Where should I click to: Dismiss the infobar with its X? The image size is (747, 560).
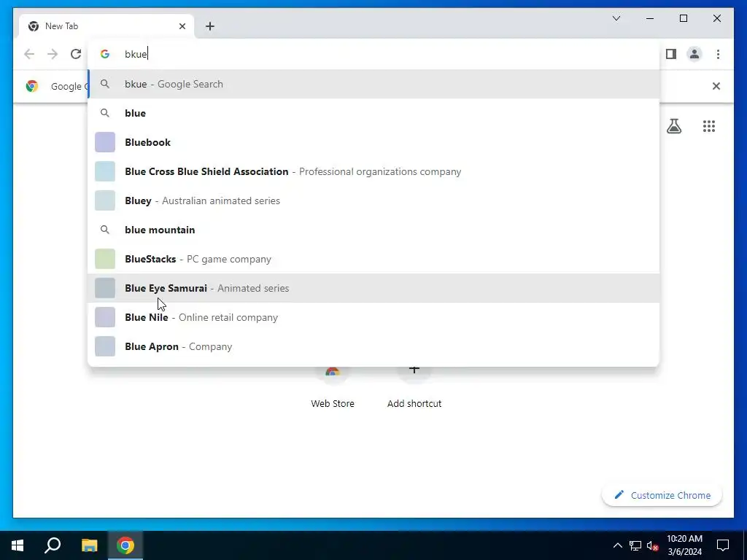716,86
